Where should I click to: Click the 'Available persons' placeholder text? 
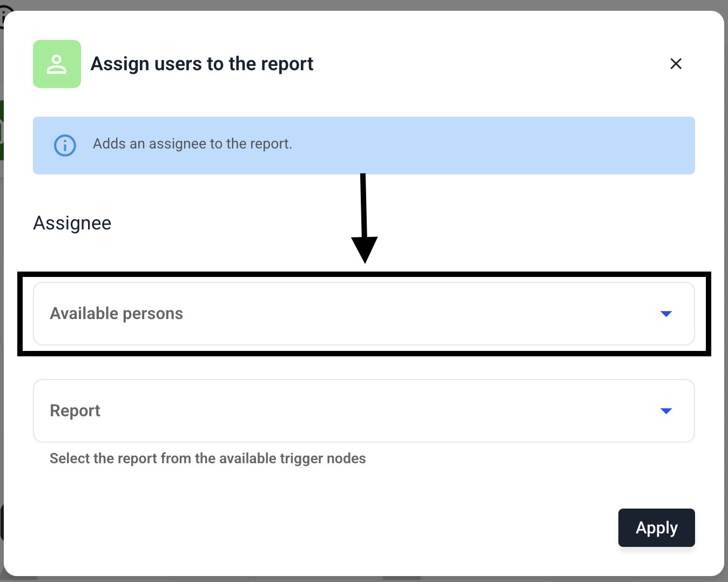(117, 314)
